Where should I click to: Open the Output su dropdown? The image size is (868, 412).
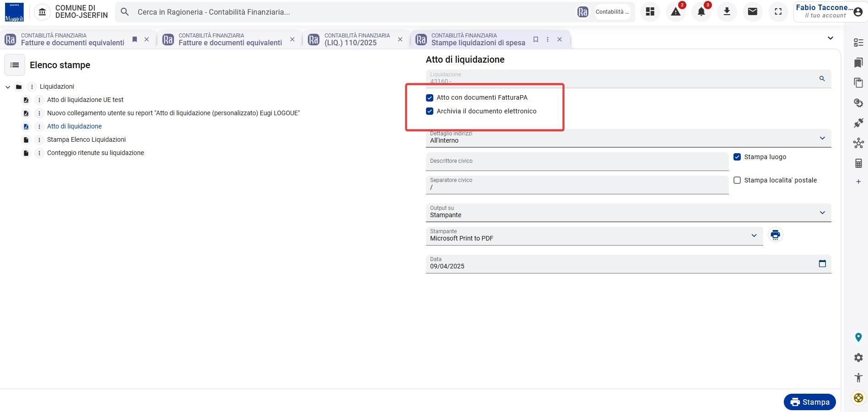click(x=628, y=213)
